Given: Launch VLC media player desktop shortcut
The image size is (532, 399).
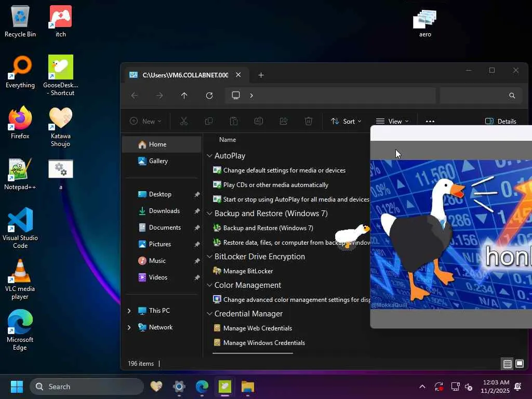Looking at the screenshot, I should tap(20, 280).
